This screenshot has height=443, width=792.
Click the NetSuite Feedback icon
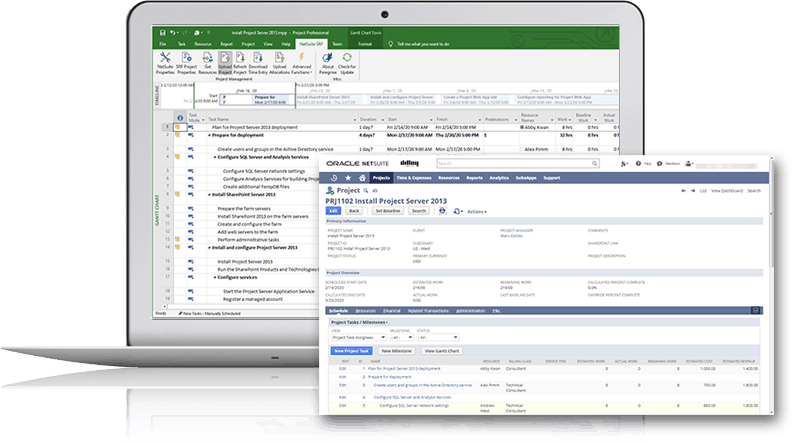click(x=659, y=164)
